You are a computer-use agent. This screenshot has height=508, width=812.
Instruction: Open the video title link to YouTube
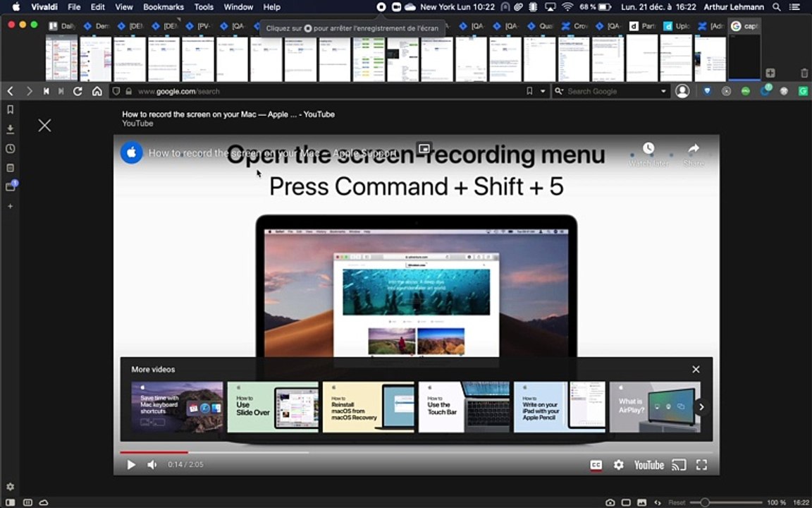tap(228, 114)
